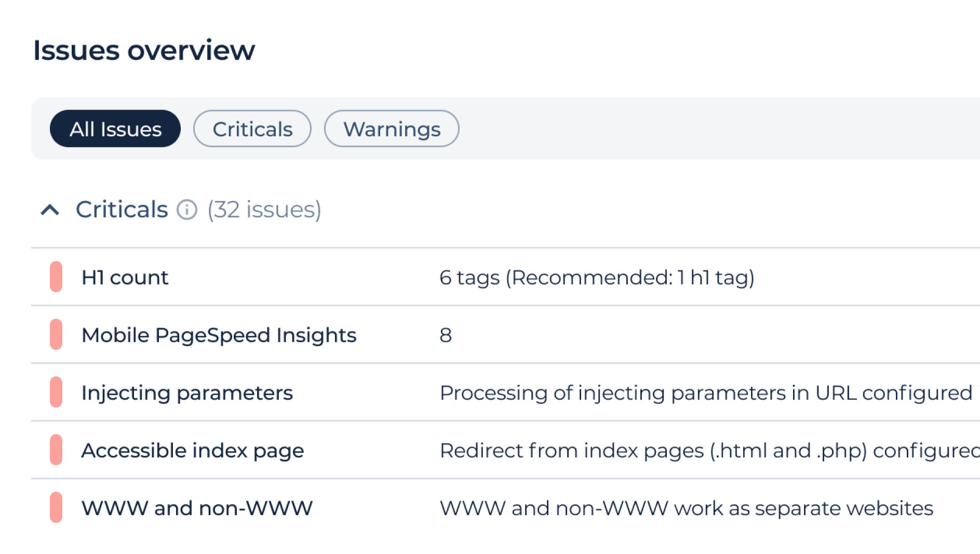Image resolution: width=980 pixels, height=554 pixels.
Task: Open the Injecting parameters issue row
Action: coord(505,392)
